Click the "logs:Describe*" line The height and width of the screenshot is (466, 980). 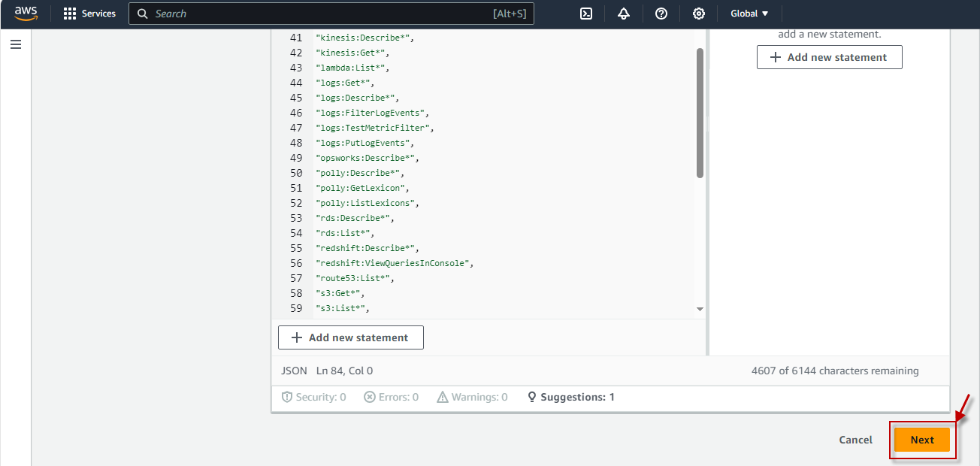coord(358,98)
